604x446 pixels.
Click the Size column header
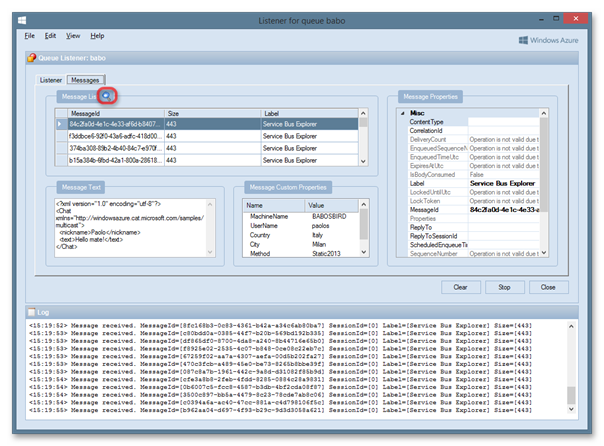point(213,114)
